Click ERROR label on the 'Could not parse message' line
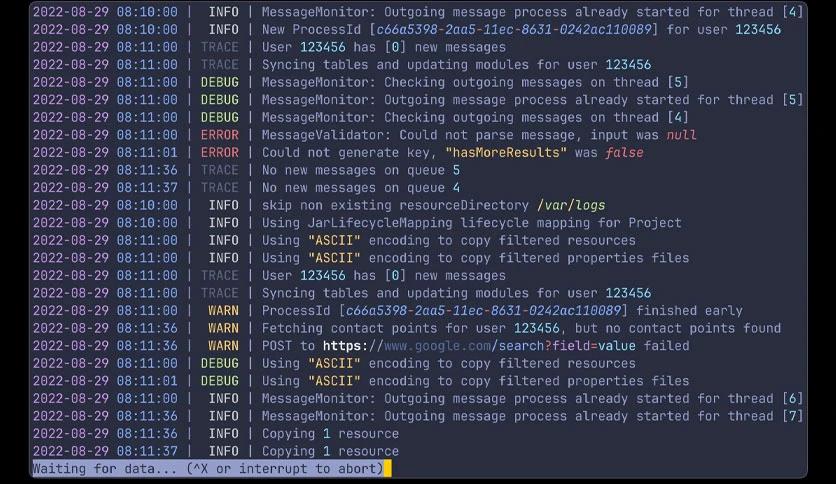The width and height of the screenshot is (836, 484). pos(220,135)
